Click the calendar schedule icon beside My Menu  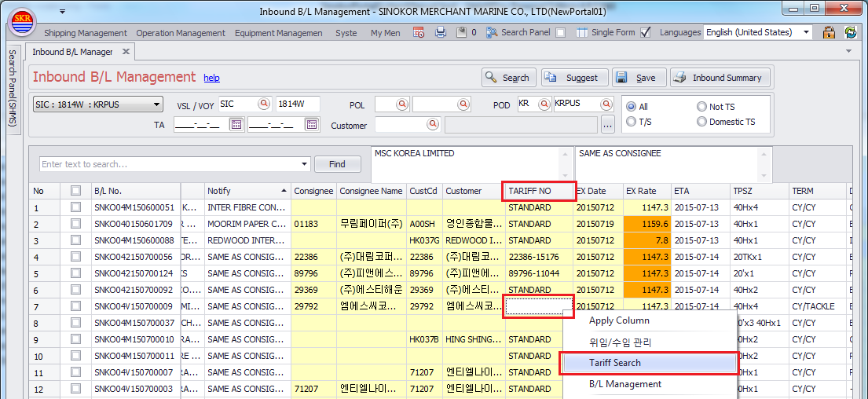pos(419,32)
